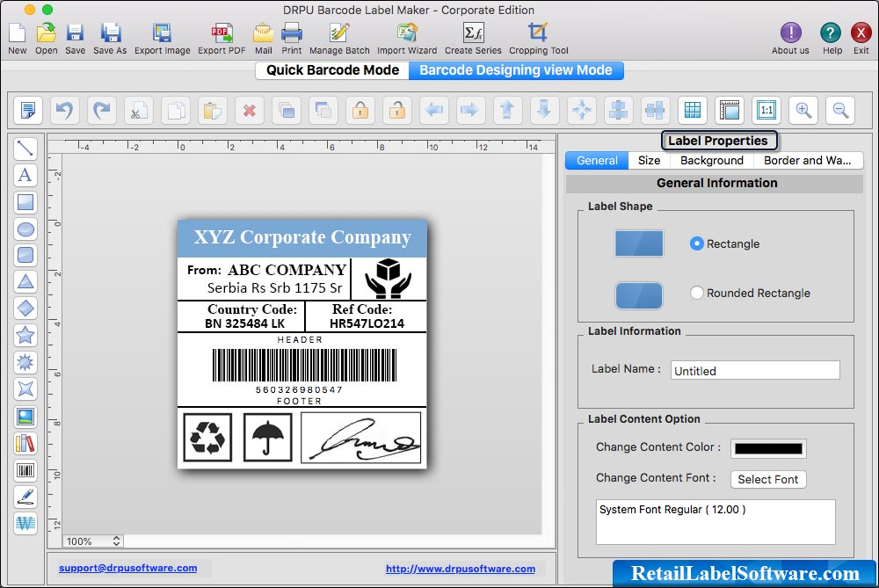Click the Paste clipboard icon

(213, 110)
